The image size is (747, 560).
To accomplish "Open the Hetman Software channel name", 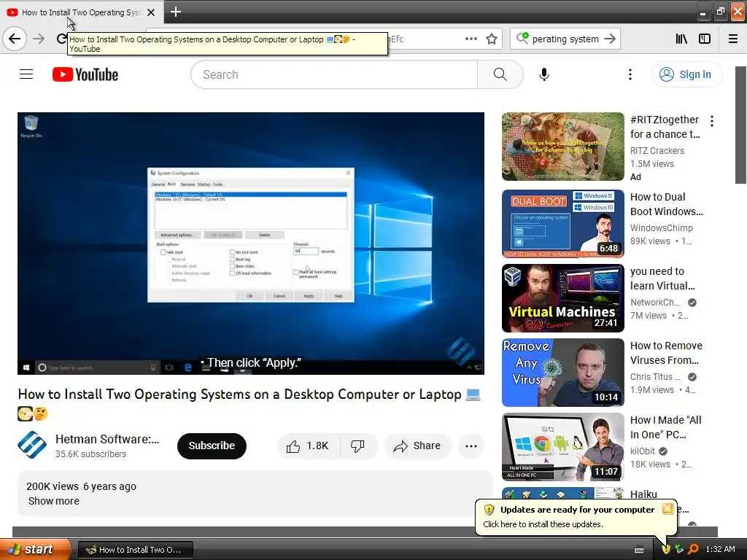I will pyautogui.click(x=107, y=439).
